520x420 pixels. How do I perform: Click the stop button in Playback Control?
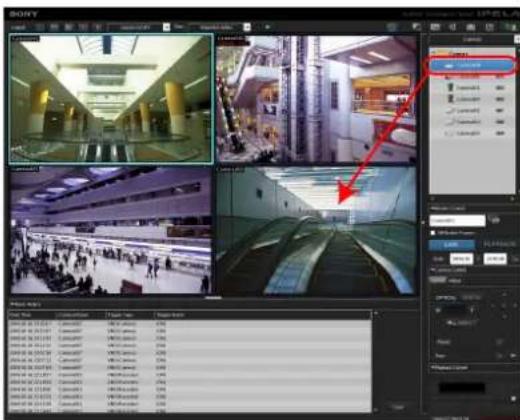(513, 398)
